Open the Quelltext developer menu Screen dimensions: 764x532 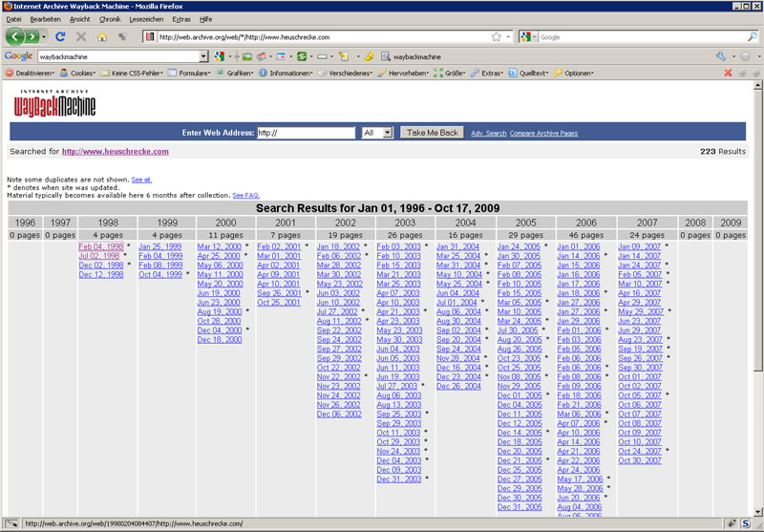pyautogui.click(x=529, y=74)
